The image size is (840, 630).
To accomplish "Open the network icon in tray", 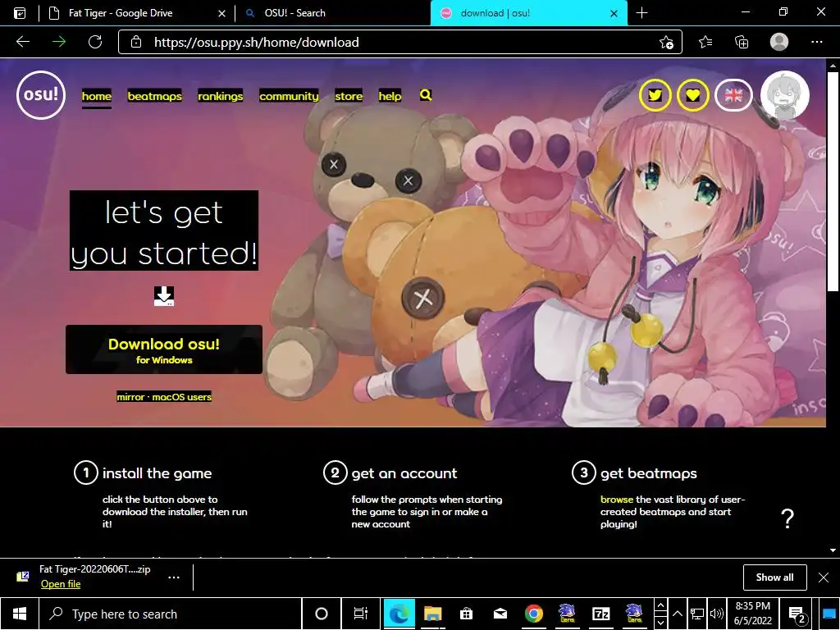I will click(697, 614).
